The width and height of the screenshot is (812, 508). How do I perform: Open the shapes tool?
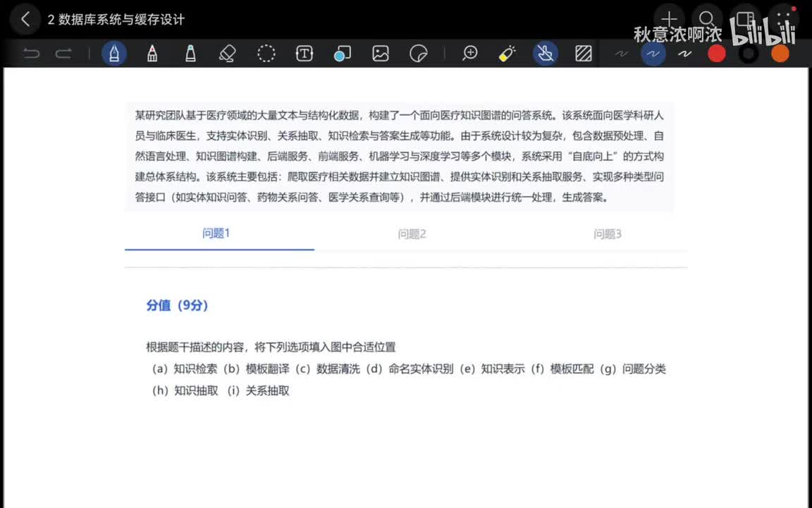[x=343, y=54]
